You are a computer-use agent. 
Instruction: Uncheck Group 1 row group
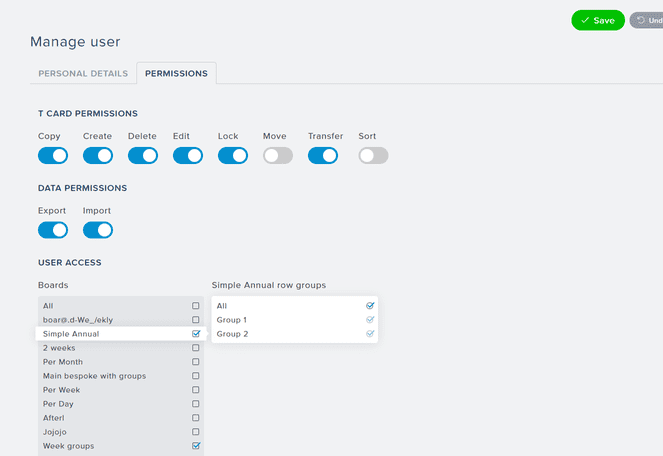pyautogui.click(x=370, y=319)
